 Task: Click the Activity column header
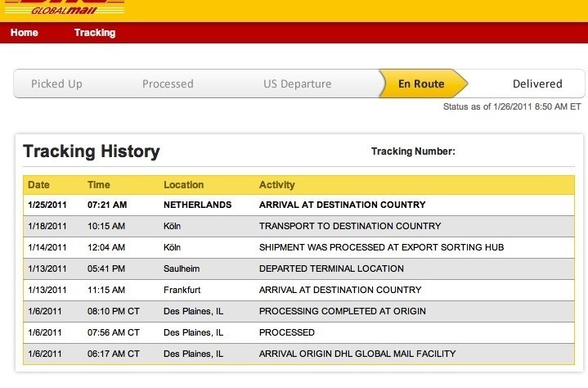pyautogui.click(x=277, y=185)
